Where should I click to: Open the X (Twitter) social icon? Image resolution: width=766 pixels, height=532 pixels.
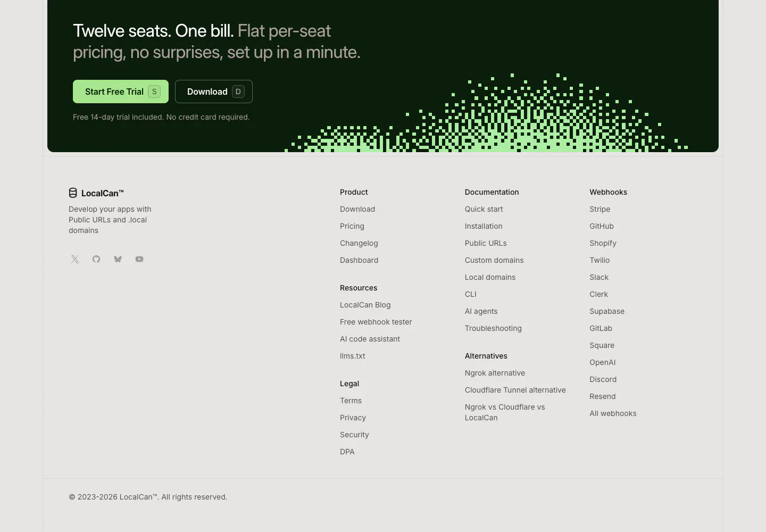(75, 259)
